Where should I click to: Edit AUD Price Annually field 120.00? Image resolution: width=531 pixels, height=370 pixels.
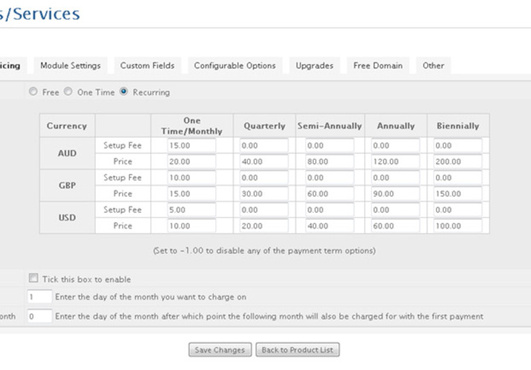395,161
